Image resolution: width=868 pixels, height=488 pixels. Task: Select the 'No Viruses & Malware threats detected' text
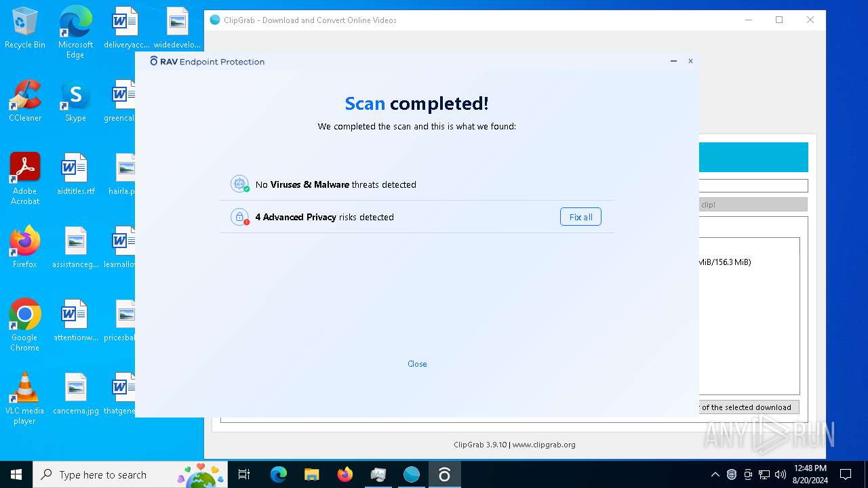click(x=336, y=184)
